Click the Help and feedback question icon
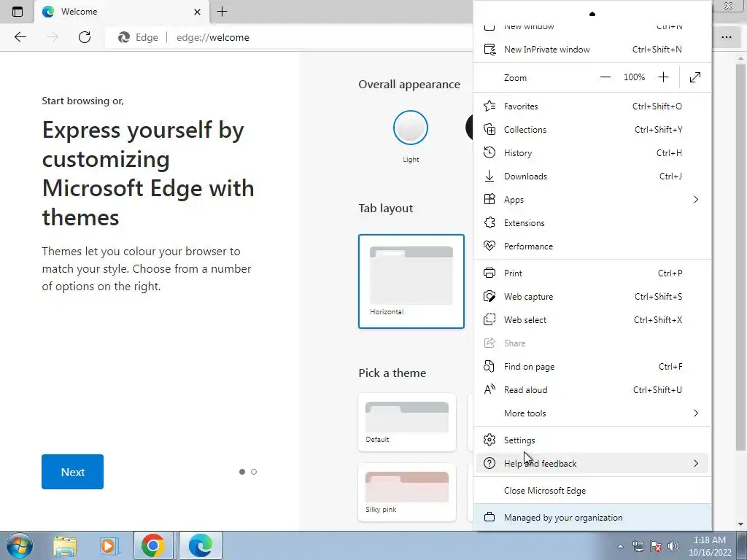Image resolution: width=747 pixels, height=560 pixels. [x=489, y=463]
